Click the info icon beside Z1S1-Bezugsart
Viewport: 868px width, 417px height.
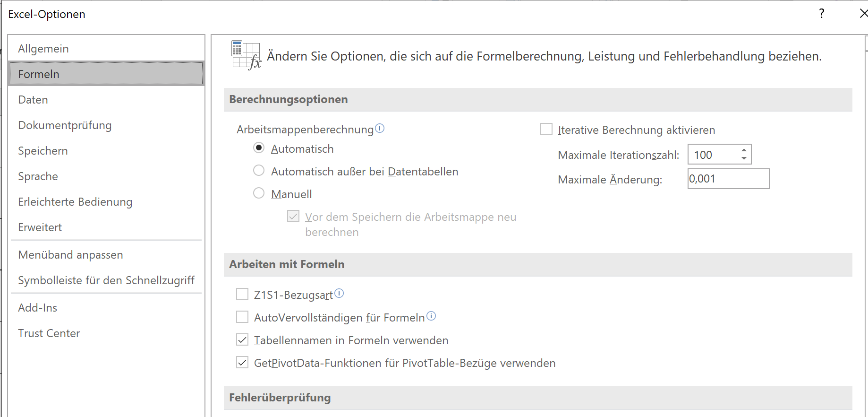click(339, 293)
